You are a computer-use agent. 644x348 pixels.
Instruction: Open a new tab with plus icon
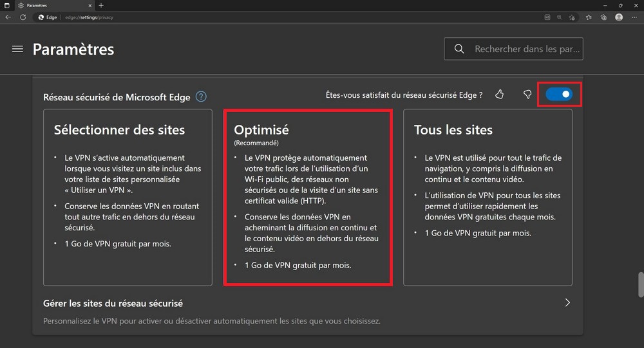(x=101, y=5)
